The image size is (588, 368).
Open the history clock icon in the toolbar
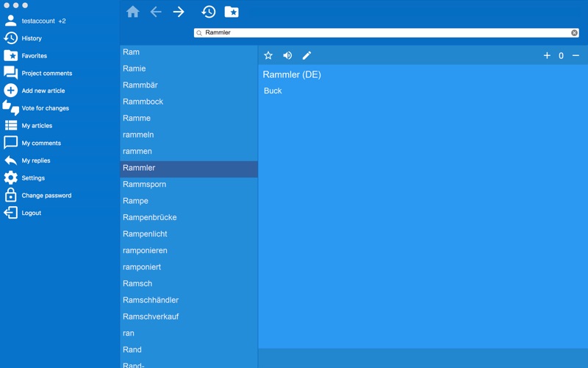coord(209,12)
